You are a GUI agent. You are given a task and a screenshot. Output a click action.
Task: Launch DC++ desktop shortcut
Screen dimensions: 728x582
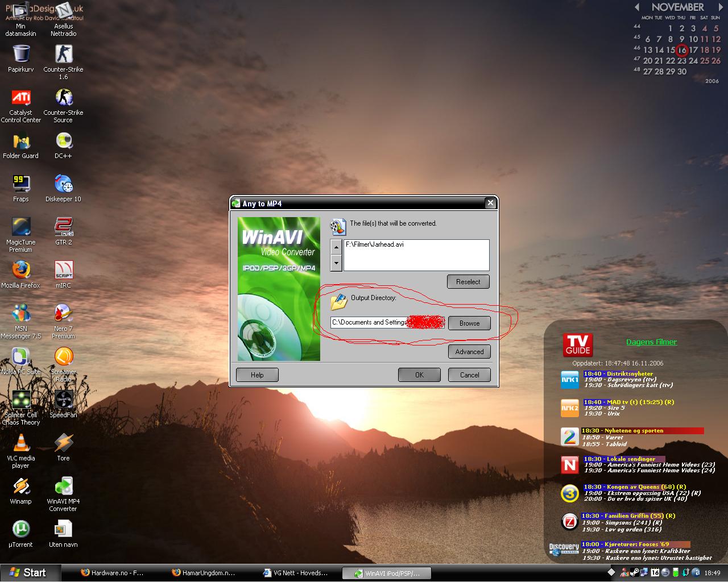pyautogui.click(x=63, y=145)
